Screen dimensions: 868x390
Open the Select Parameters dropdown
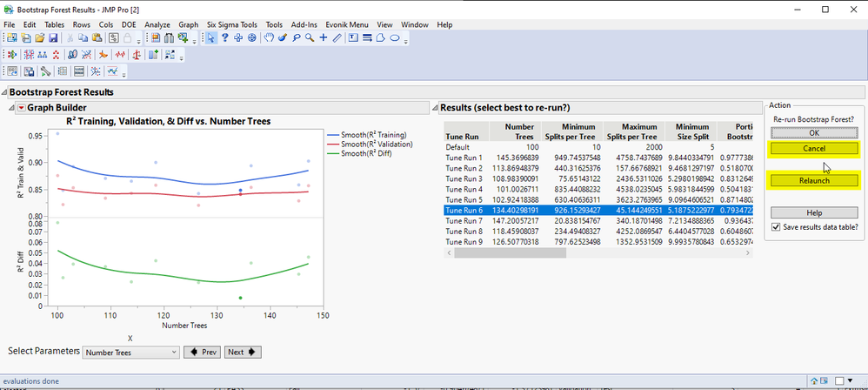pyautogui.click(x=130, y=353)
